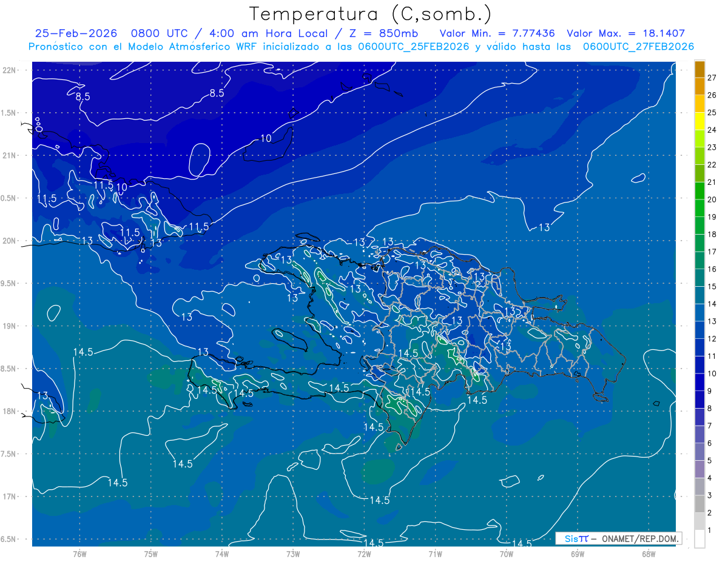728x562 pixels.
Task: Click the '1.5N' latitude axis label
Action: click(8, 113)
